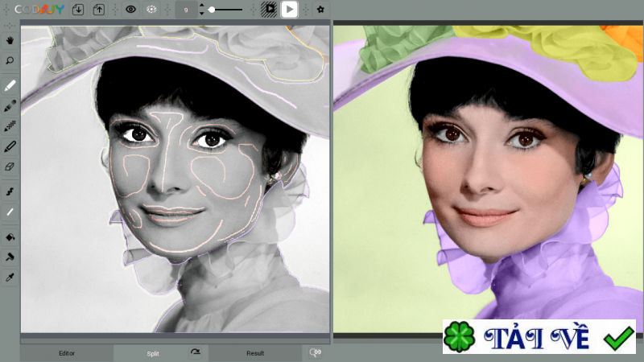The height and width of the screenshot is (362, 644).
Task: Switch to the Result view tab
Action: click(255, 353)
